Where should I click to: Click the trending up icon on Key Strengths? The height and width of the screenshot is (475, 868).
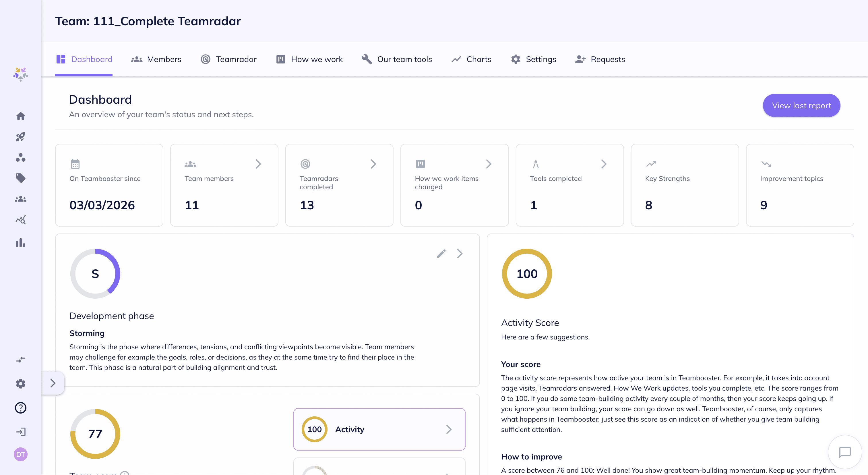tap(651, 164)
